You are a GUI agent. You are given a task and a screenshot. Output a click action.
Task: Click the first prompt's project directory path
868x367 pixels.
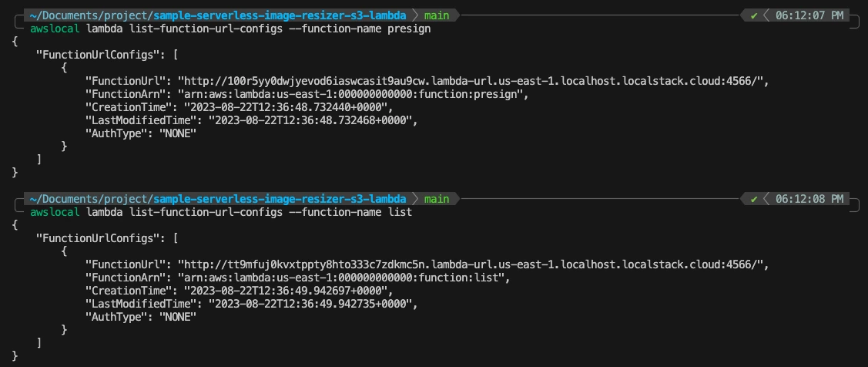coord(218,15)
